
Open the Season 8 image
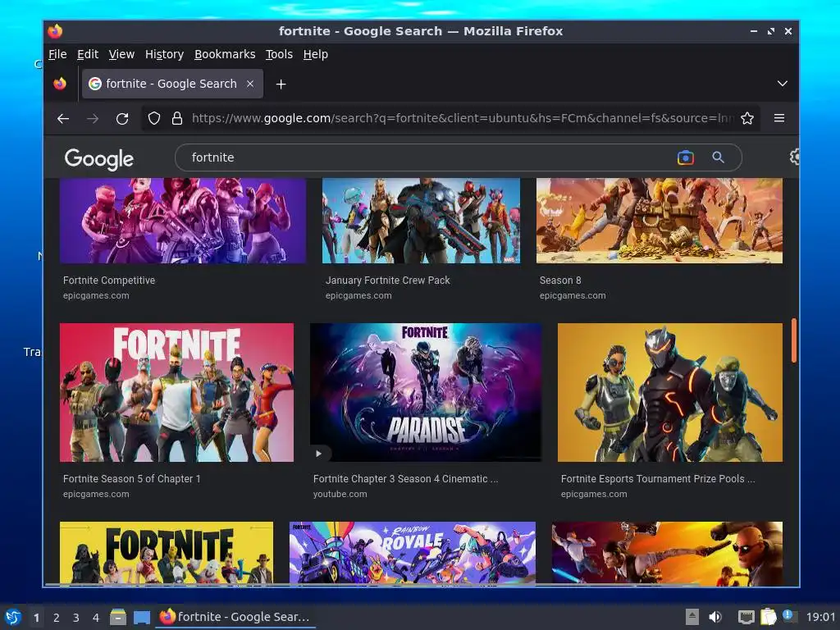pos(660,221)
